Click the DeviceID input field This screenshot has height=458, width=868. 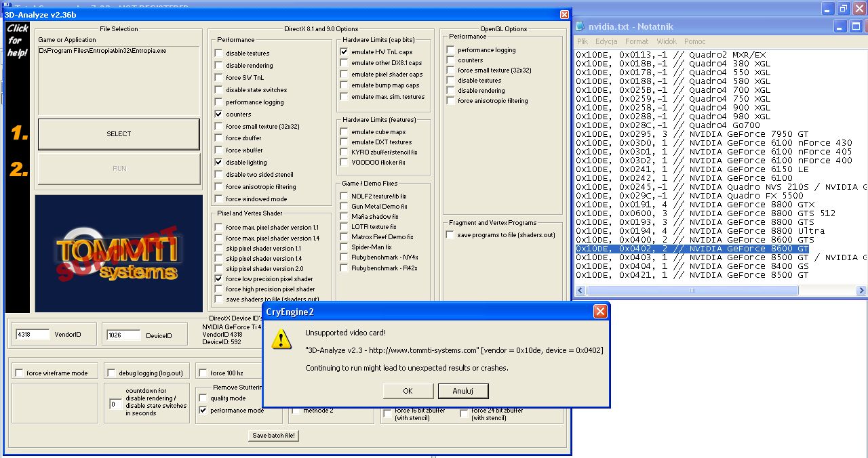click(123, 335)
